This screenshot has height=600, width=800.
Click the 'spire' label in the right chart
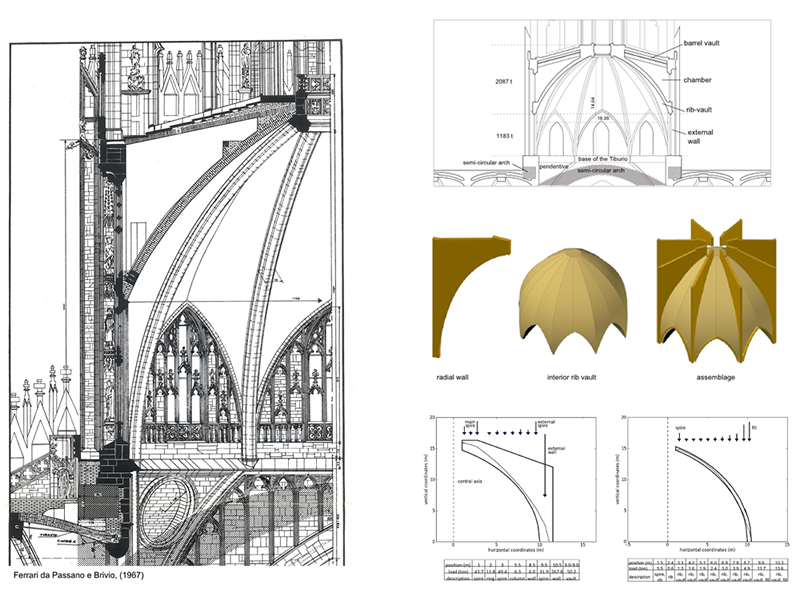point(681,428)
